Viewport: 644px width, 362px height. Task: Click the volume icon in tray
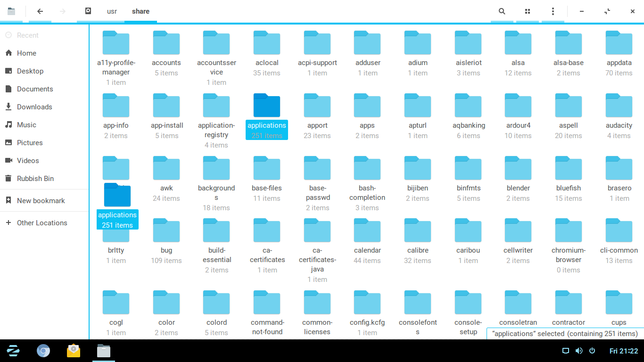[579, 351]
